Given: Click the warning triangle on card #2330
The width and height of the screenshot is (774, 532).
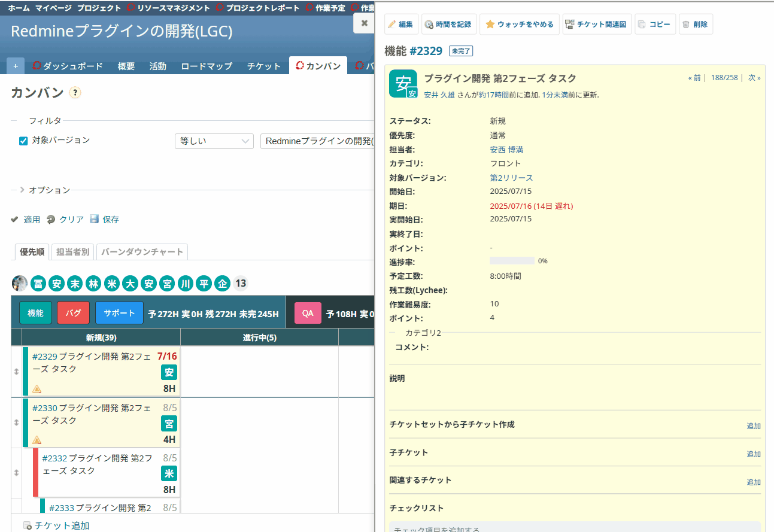Looking at the screenshot, I should [37, 440].
